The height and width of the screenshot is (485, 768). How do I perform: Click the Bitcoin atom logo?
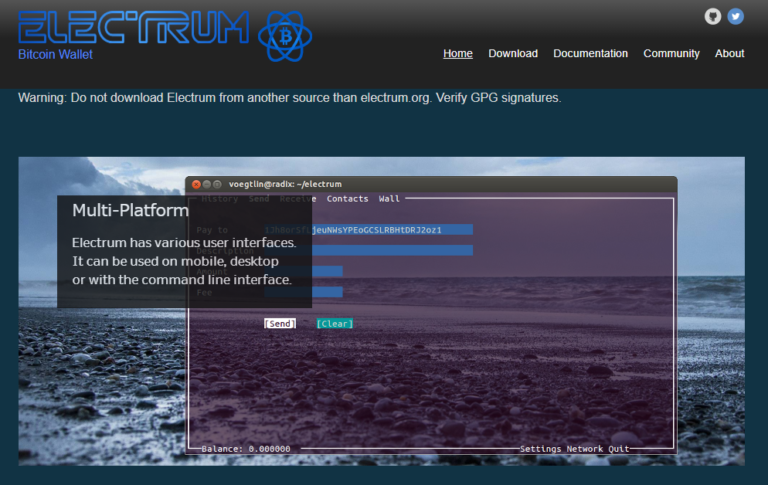(286, 36)
